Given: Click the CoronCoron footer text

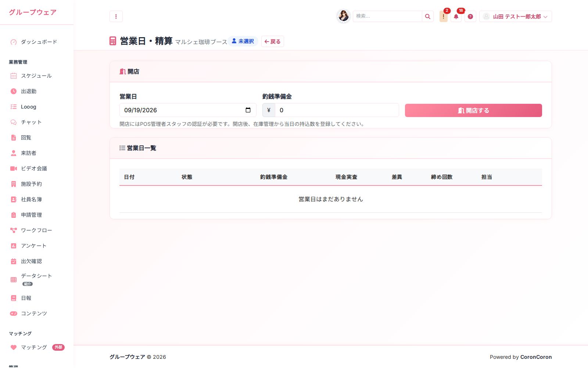Looking at the screenshot, I should pos(536,357).
